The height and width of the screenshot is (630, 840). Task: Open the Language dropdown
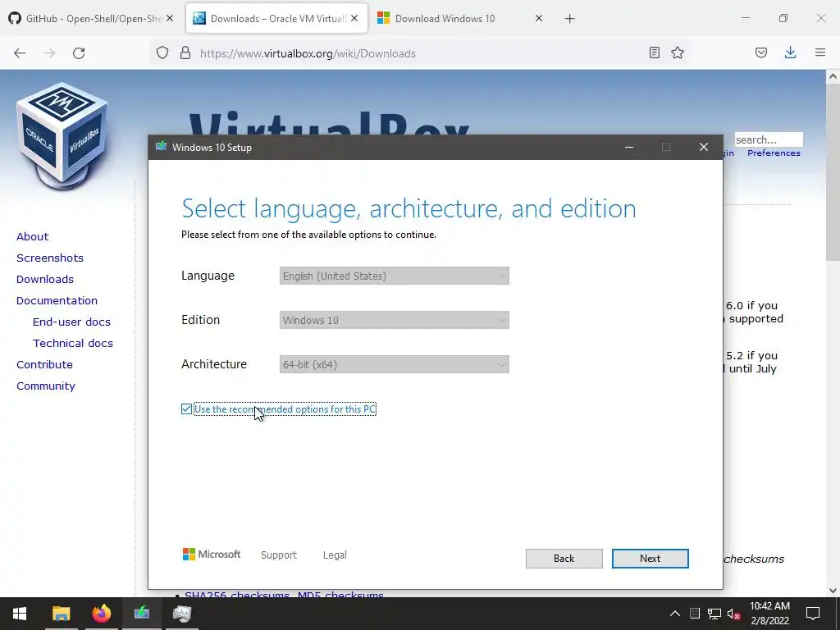pos(395,276)
